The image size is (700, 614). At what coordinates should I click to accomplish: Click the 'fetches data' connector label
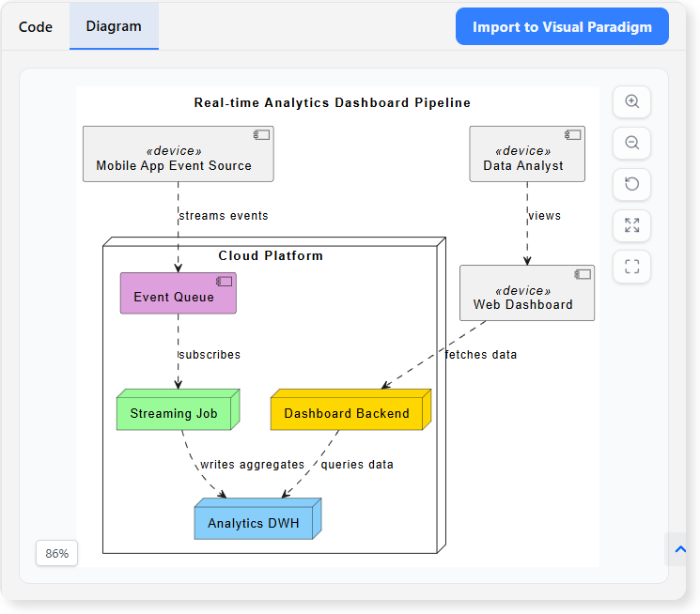point(481,355)
